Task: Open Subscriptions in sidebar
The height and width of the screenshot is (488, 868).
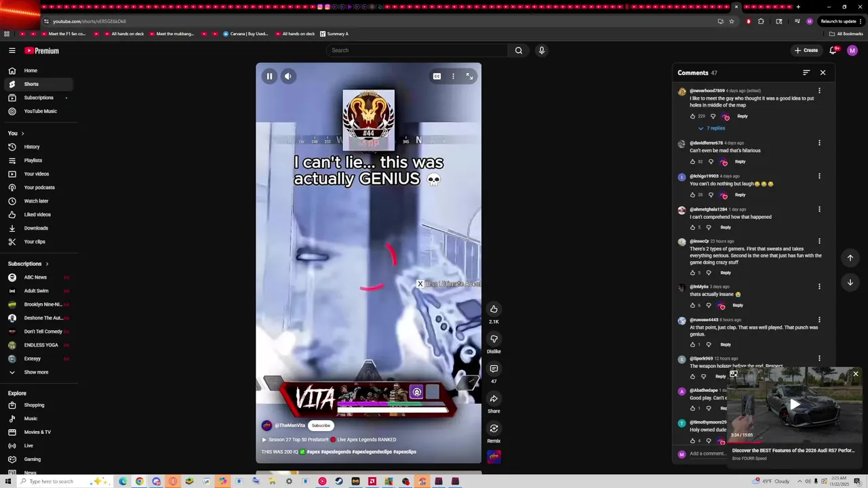Action: click(39, 98)
